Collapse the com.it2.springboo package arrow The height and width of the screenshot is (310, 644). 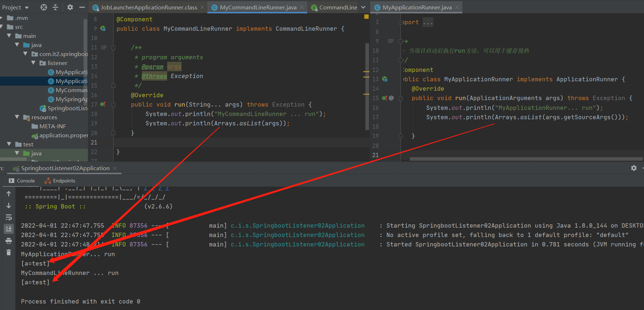click(25, 54)
